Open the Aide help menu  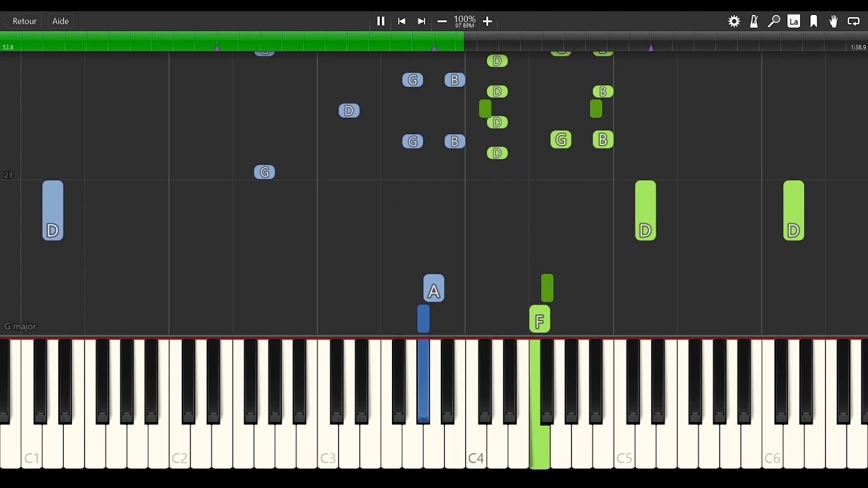coord(60,21)
